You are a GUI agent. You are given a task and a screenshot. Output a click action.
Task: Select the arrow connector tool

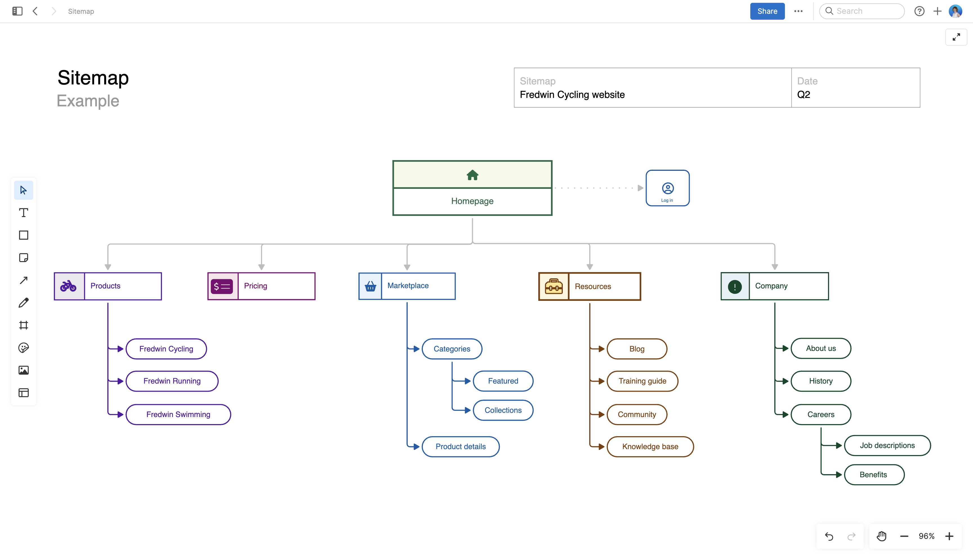click(23, 280)
